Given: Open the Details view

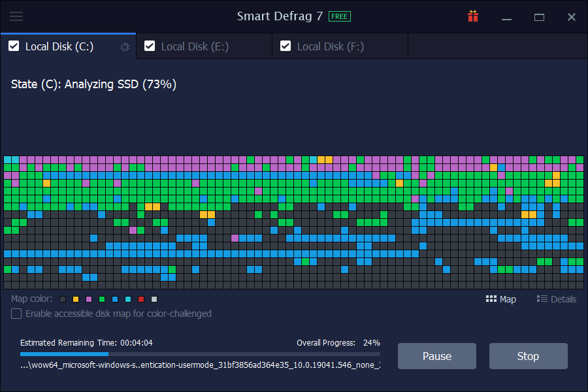Looking at the screenshot, I should 556,299.
